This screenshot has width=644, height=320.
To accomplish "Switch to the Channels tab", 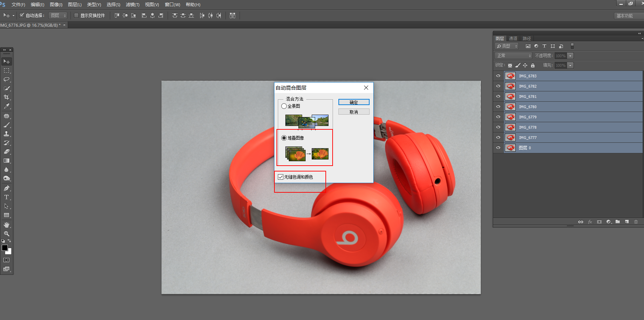I will [513, 38].
